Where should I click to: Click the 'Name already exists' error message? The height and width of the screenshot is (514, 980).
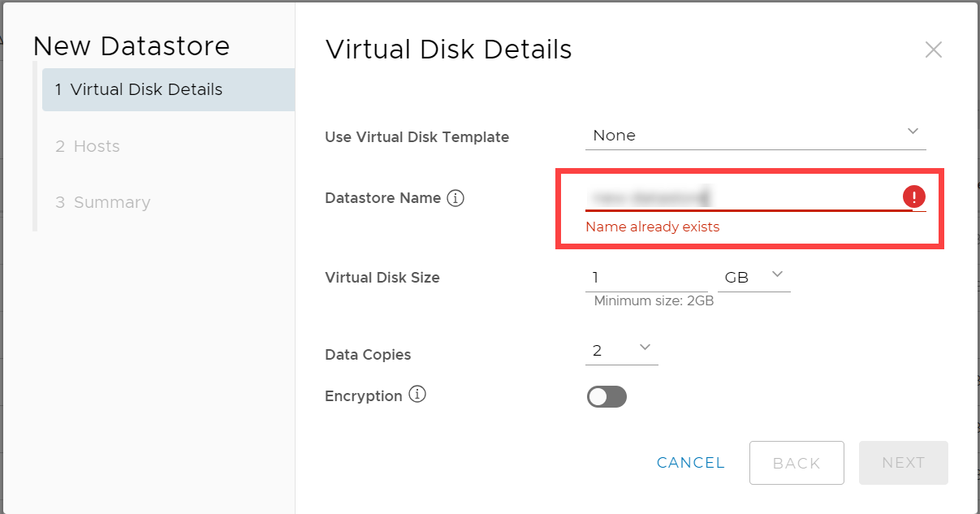click(x=653, y=227)
